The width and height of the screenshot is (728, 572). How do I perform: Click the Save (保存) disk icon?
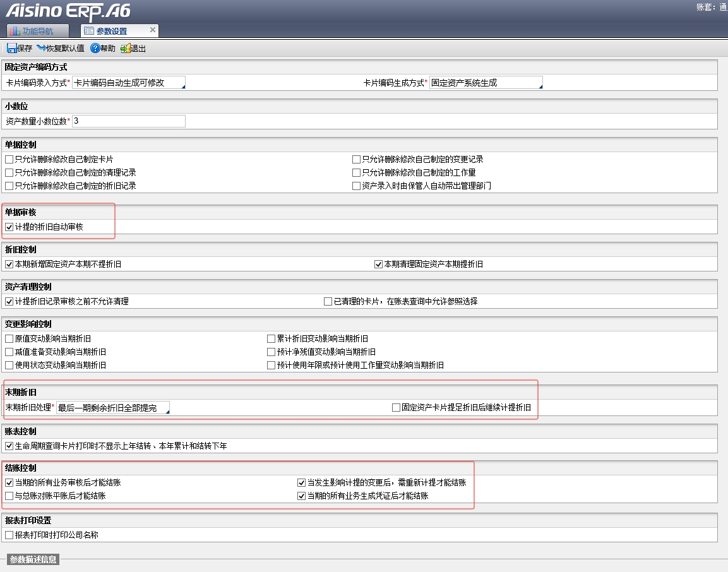tap(11, 49)
